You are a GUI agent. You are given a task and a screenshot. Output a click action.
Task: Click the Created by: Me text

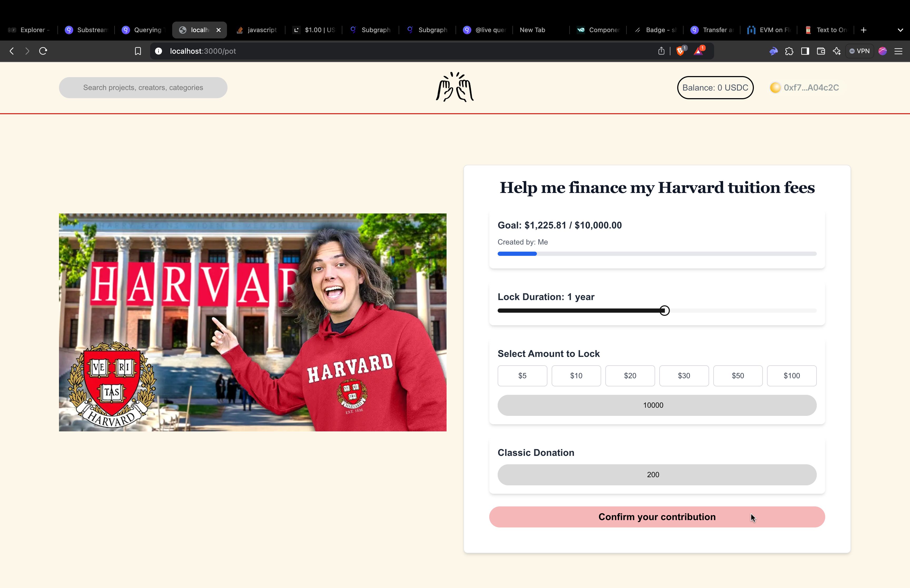(x=523, y=242)
